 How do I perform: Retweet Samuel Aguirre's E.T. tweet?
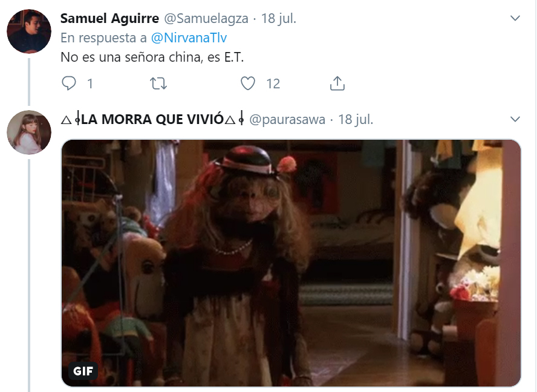(158, 83)
